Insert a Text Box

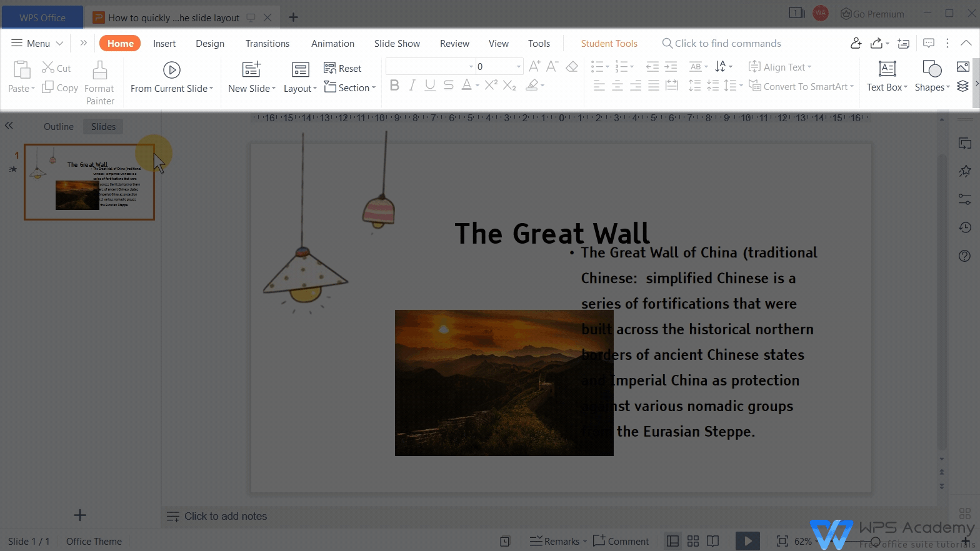click(x=887, y=77)
